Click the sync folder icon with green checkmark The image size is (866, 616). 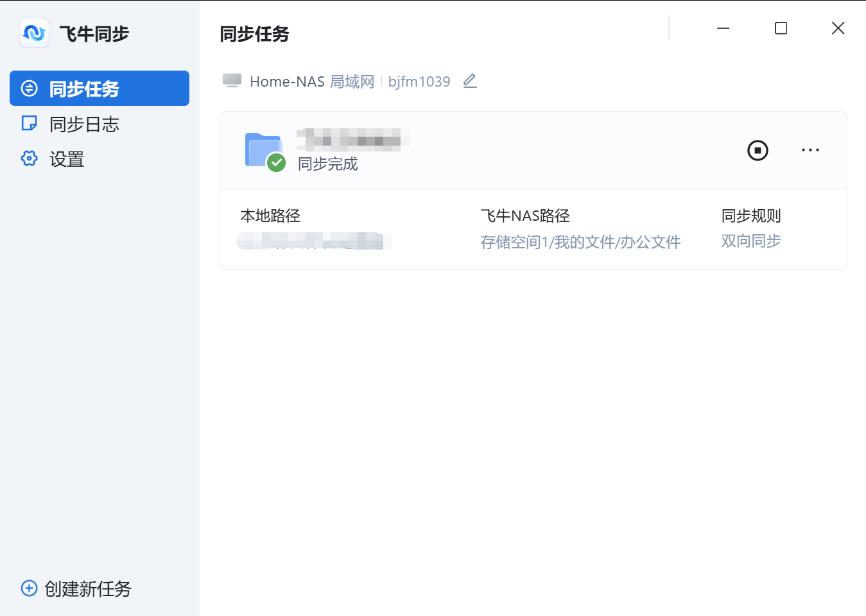click(265, 151)
